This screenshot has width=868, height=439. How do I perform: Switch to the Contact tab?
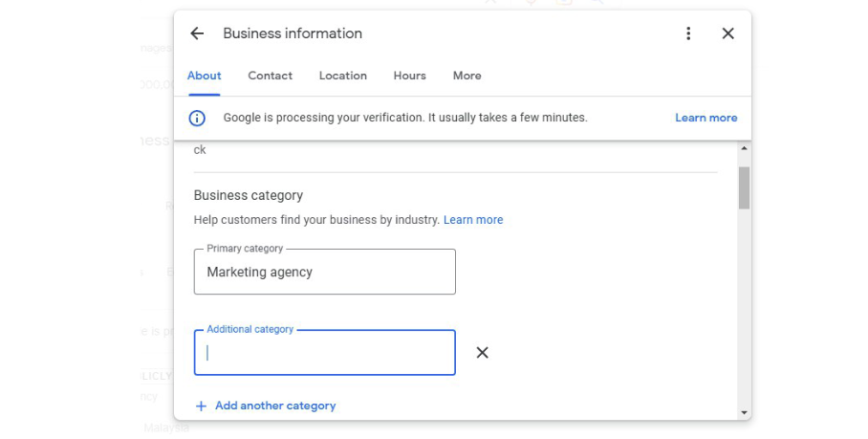point(271,76)
